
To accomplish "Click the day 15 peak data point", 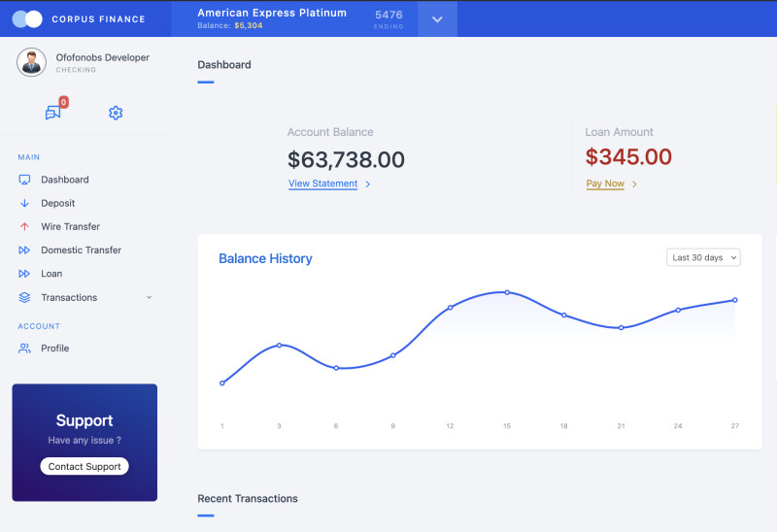I will point(507,292).
